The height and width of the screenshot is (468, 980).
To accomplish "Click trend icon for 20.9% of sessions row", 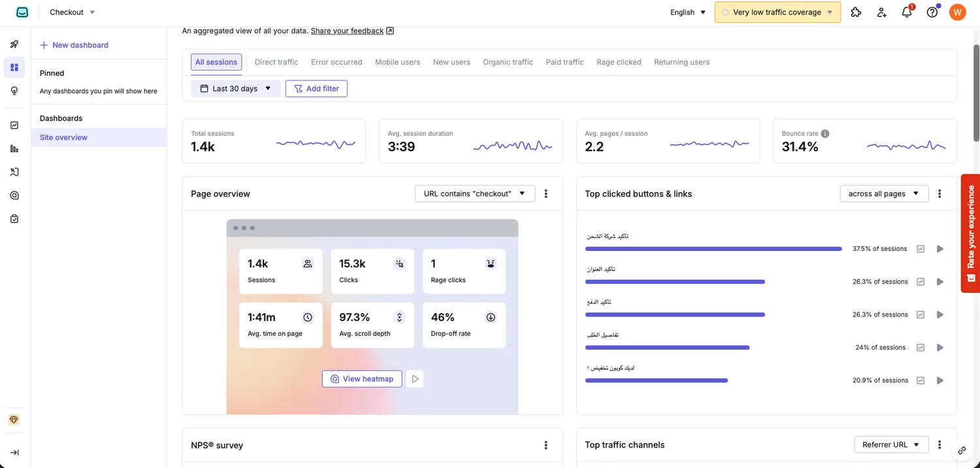I will coord(921,380).
